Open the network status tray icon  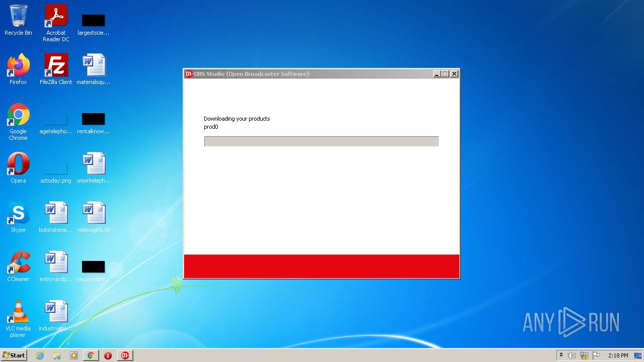pyautogui.click(x=584, y=355)
